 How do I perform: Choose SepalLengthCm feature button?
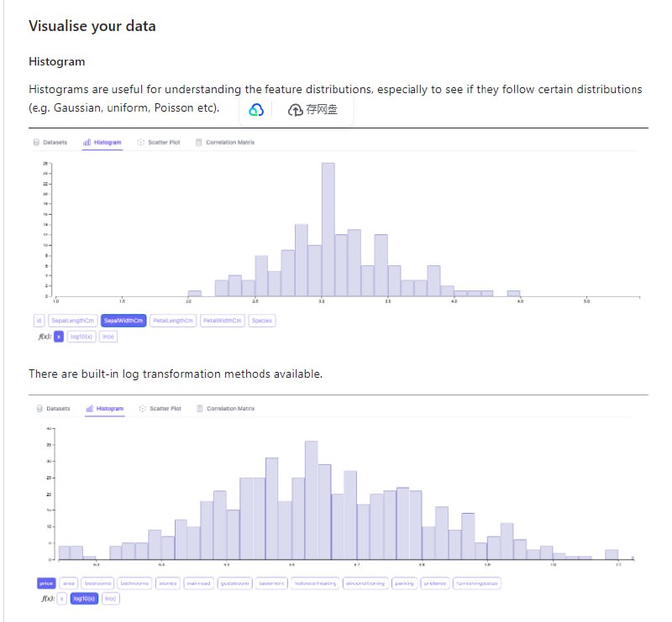pyautogui.click(x=72, y=321)
